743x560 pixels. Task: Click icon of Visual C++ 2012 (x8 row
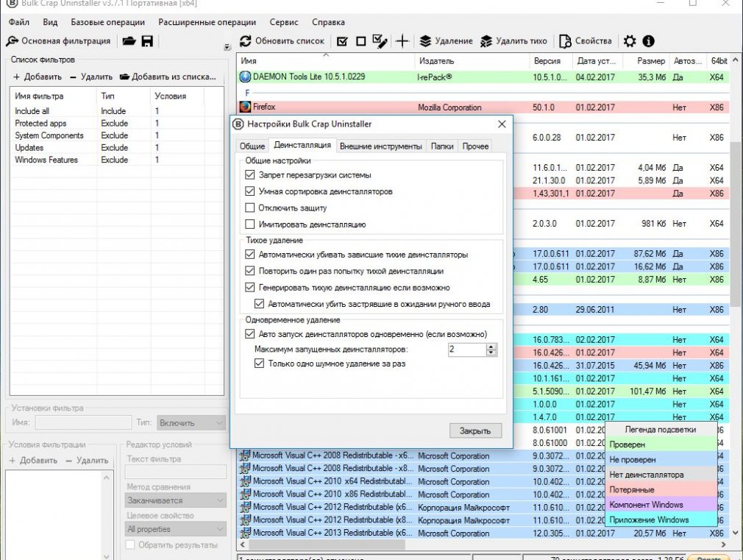(245, 520)
